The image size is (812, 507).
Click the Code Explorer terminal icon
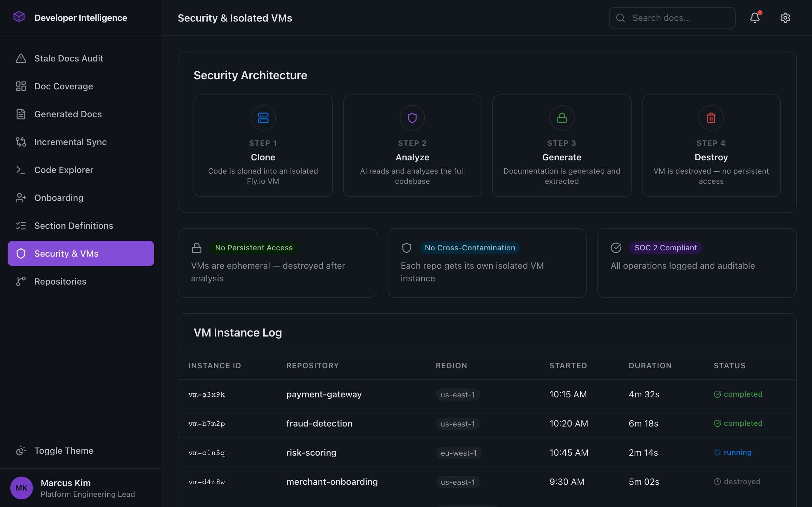(x=21, y=170)
